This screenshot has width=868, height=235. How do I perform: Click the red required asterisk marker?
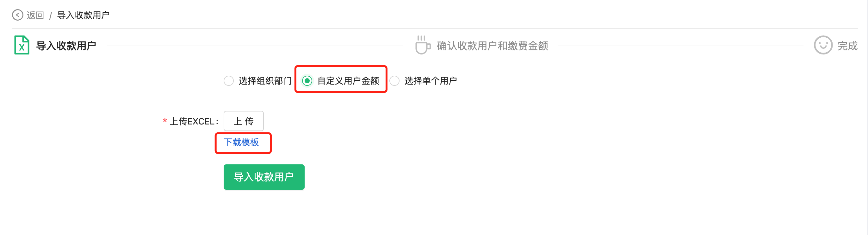coord(165,121)
